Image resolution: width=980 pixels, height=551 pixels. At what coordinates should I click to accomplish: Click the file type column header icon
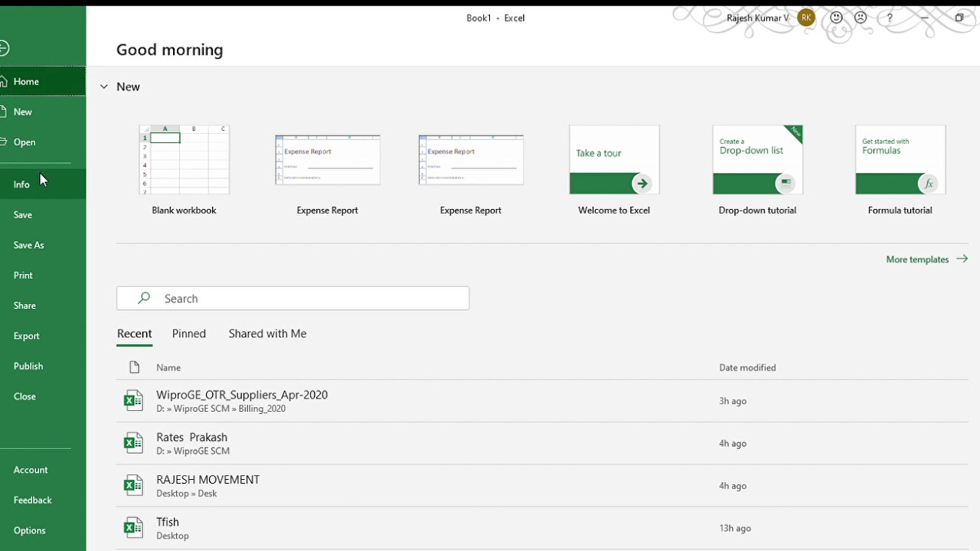coord(135,367)
